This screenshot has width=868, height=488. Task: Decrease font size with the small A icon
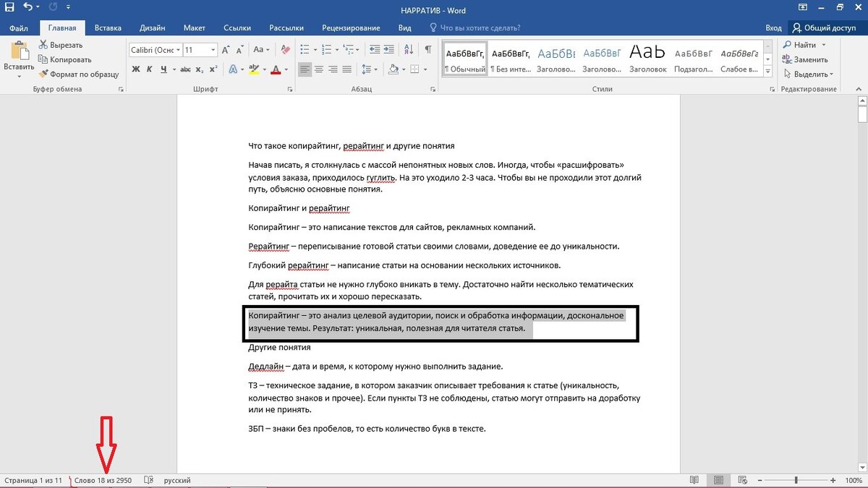click(x=239, y=51)
